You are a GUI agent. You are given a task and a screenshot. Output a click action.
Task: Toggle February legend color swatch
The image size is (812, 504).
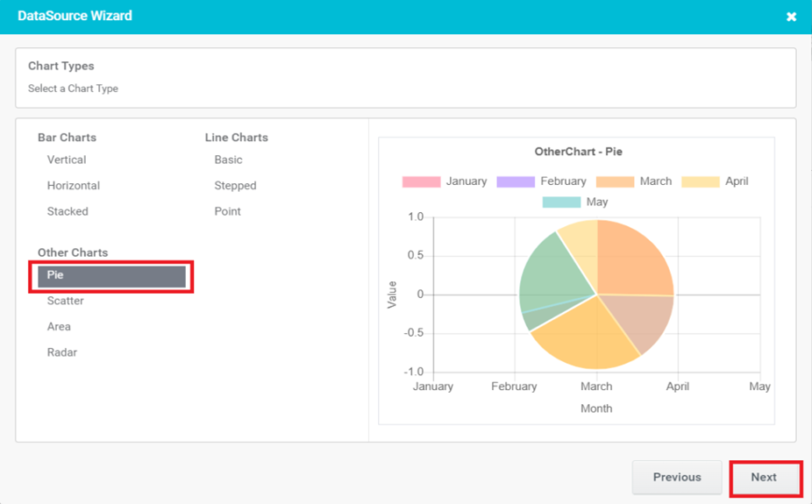[516, 181]
